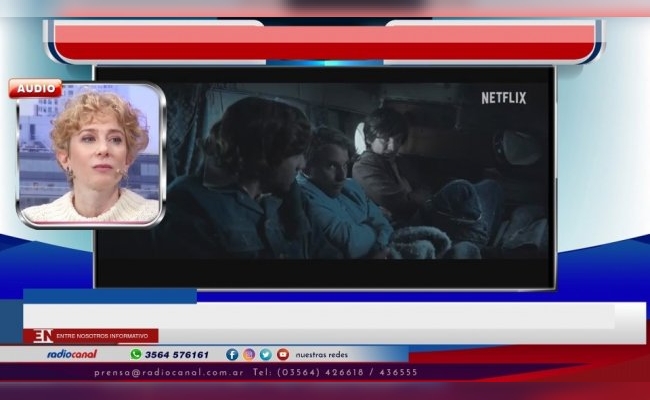Click the second phone number 436555
The height and width of the screenshot is (400, 650).
(x=398, y=372)
